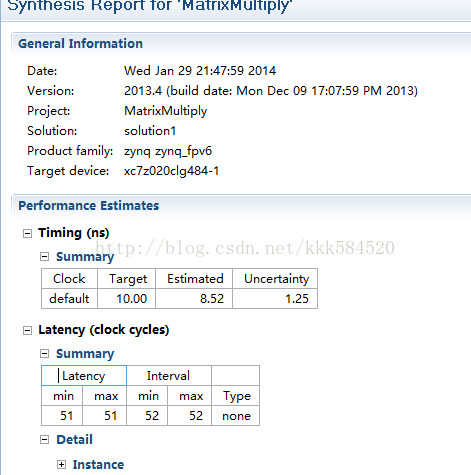This screenshot has height=475, width=471.
Task: Click the 'Date:' field label
Action: click(x=42, y=71)
